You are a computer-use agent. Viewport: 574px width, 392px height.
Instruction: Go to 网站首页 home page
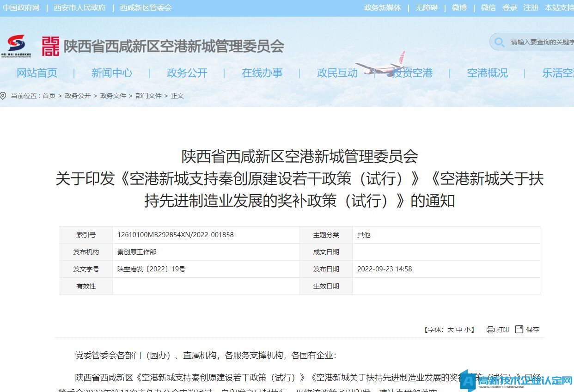point(37,73)
